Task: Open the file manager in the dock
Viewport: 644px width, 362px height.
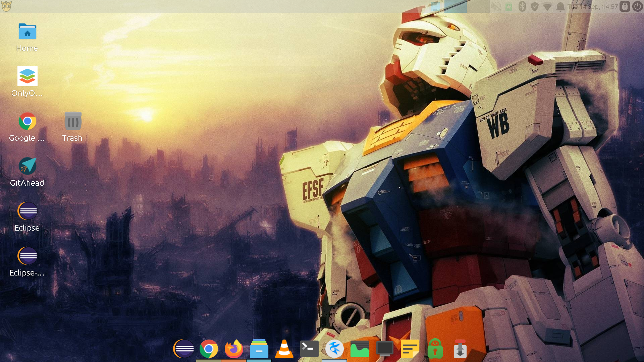Action: coord(259,349)
